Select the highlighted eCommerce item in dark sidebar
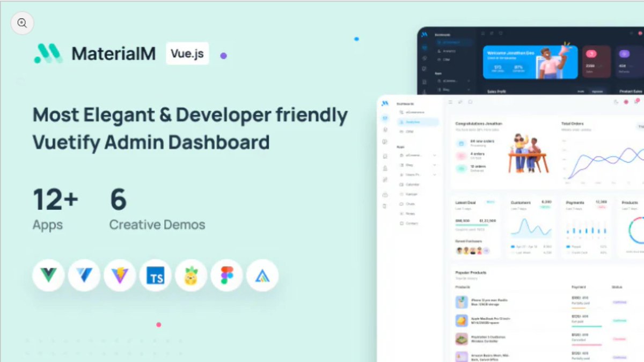The width and height of the screenshot is (644, 362). pos(454,42)
